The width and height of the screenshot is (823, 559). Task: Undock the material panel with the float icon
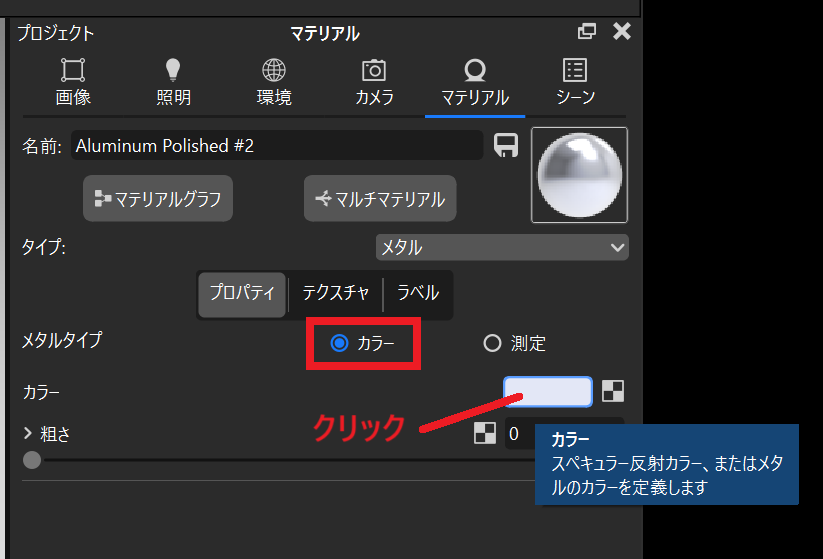click(x=586, y=31)
